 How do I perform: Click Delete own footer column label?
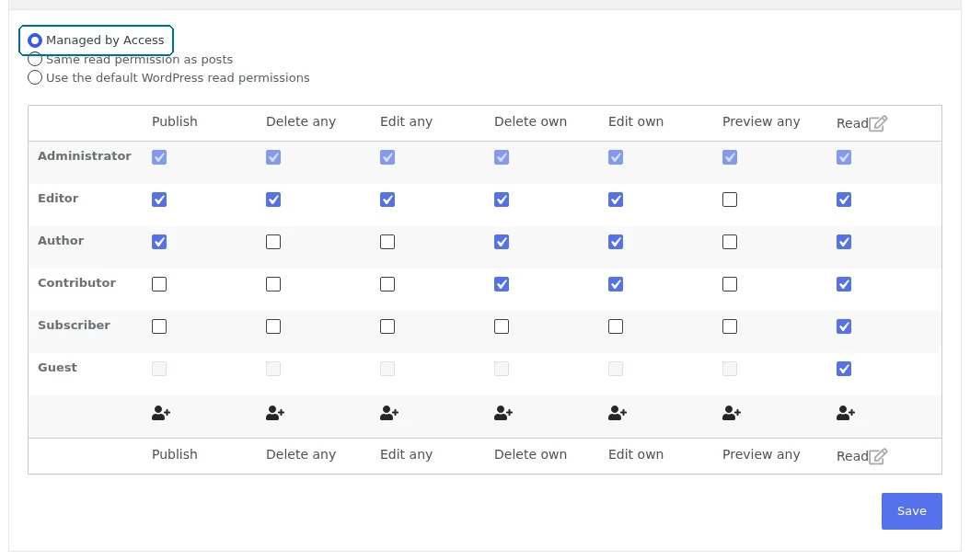[x=530, y=454]
